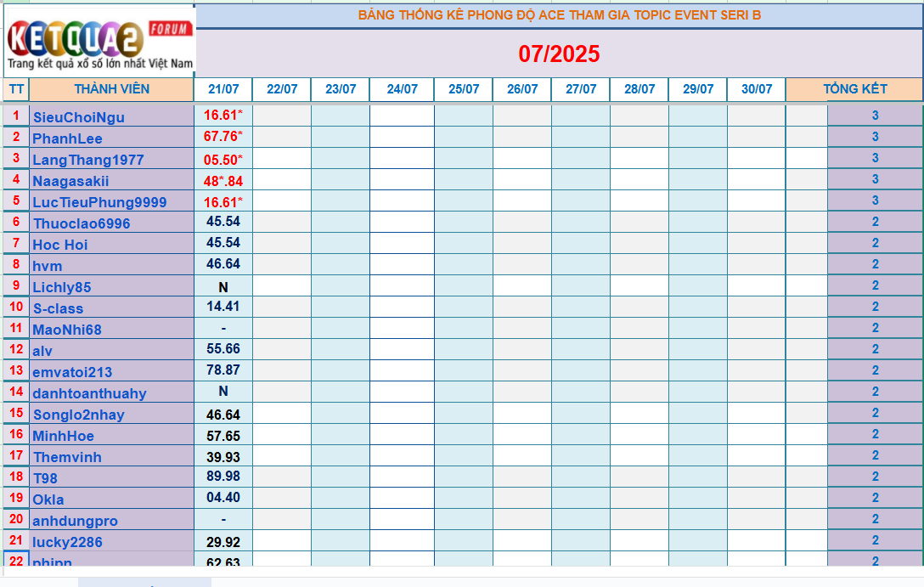Screen dimensions: 924x587
Task: Click SieuChoiNgu's 16.61* value cell
Action: 223,116
